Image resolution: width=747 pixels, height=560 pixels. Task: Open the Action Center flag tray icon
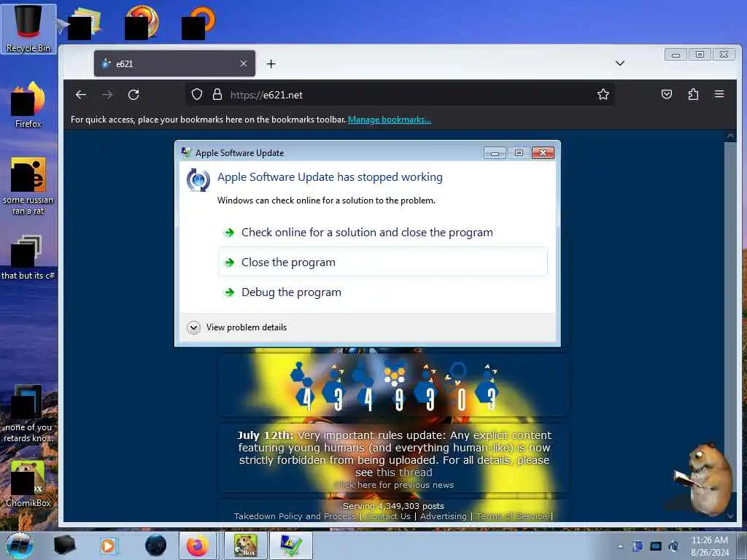[x=638, y=545]
